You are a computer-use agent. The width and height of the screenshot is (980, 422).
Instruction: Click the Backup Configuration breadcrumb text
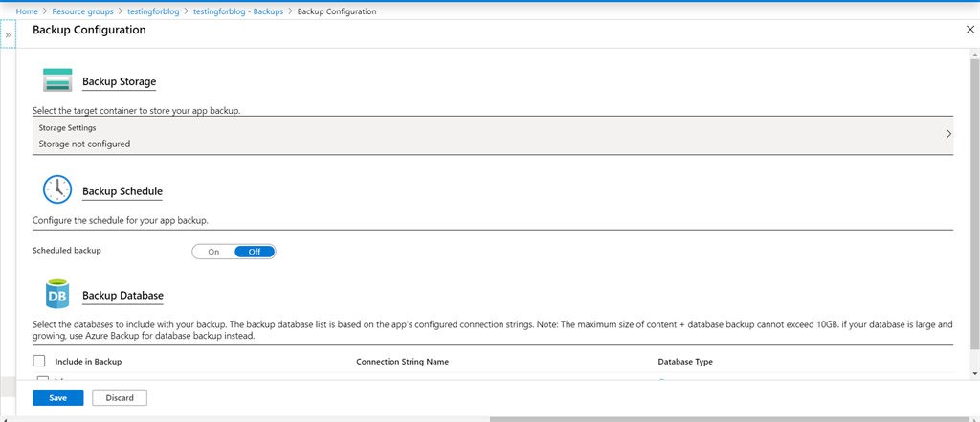(337, 11)
